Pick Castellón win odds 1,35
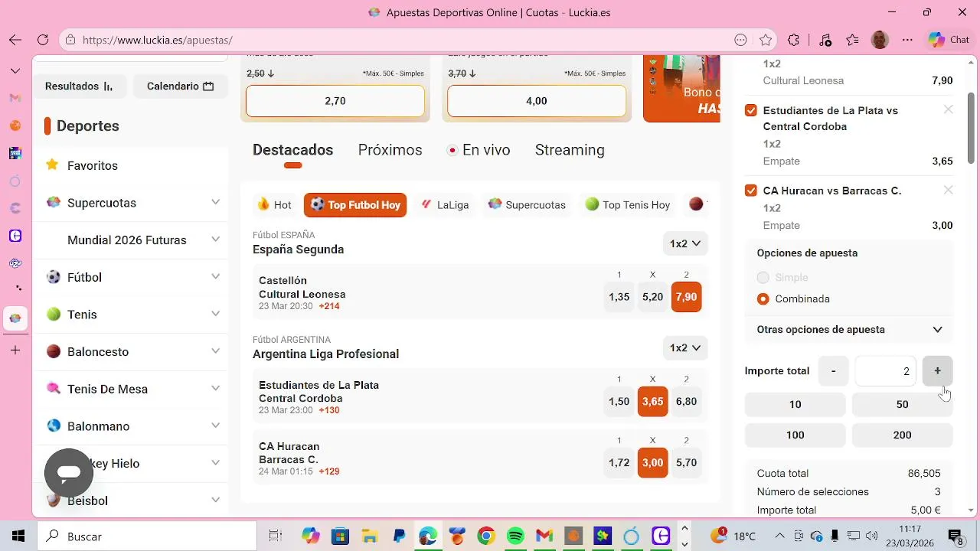This screenshot has height=551, width=980. [x=619, y=297]
